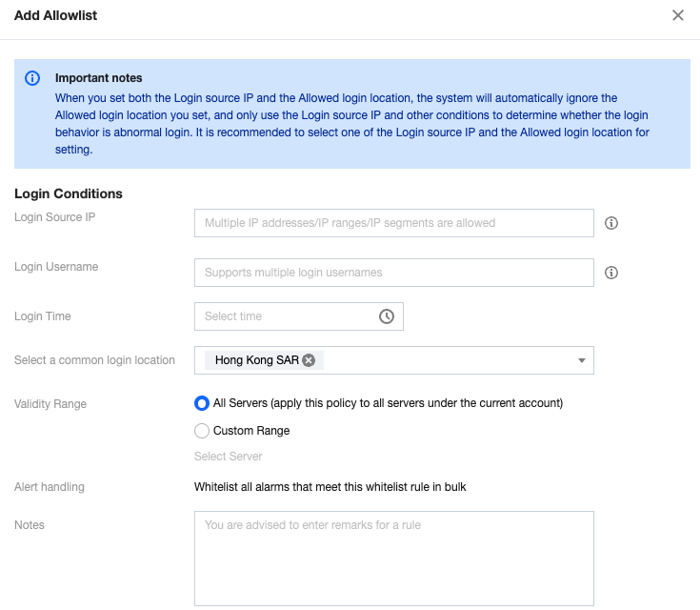Click the Login Conditions heading
The width and height of the screenshot is (700, 610).
tap(69, 193)
